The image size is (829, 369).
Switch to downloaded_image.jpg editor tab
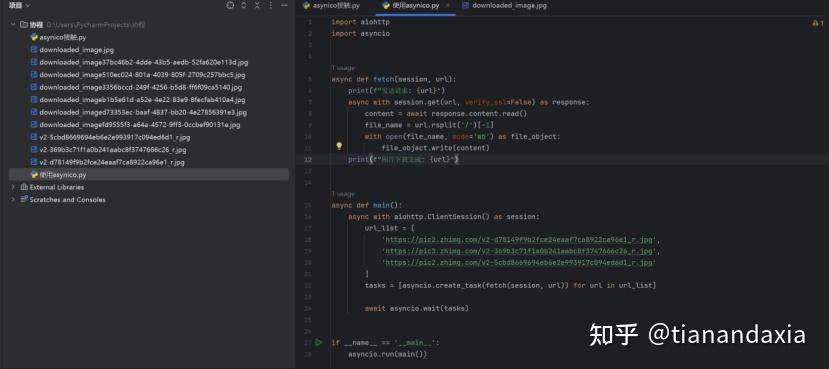(x=504, y=6)
